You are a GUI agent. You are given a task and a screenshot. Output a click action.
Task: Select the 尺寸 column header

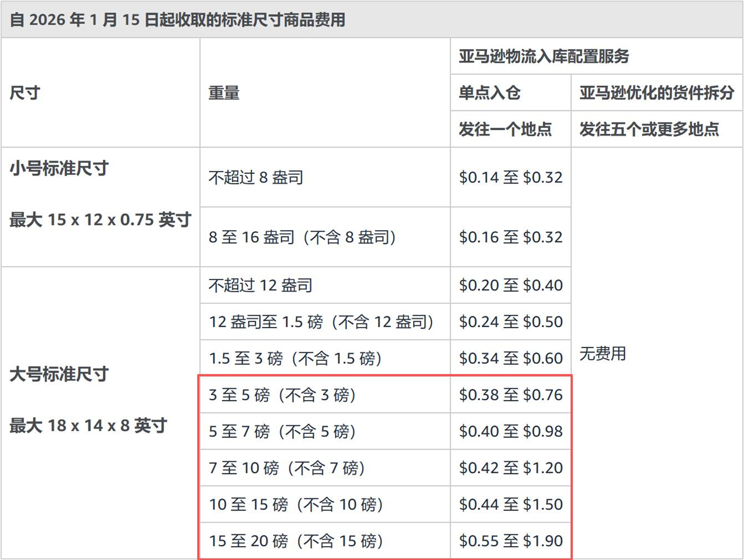click(24, 93)
